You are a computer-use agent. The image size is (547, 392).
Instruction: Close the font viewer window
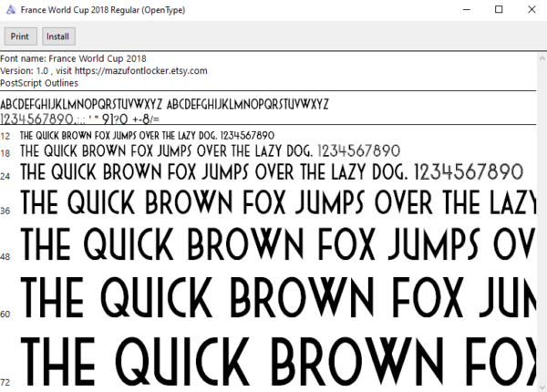(x=532, y=10)
